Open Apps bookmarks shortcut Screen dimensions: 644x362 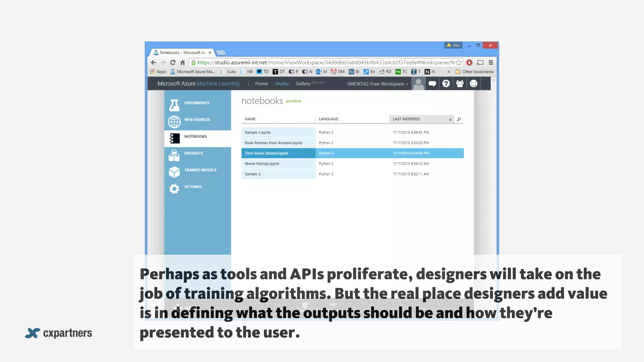point(158,72)
